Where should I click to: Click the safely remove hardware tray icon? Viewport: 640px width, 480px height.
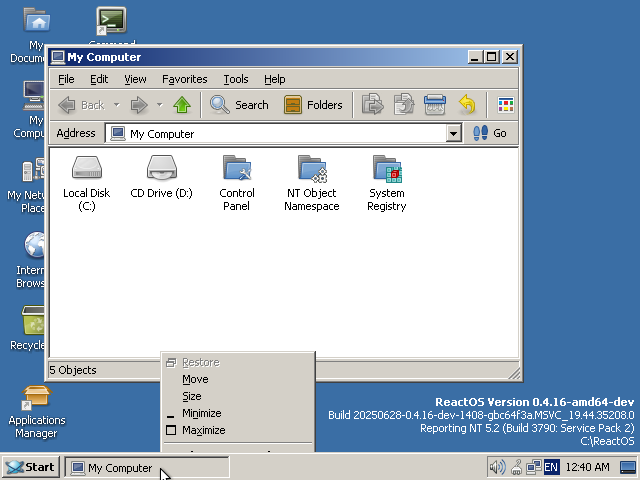[x=516, y=467]
